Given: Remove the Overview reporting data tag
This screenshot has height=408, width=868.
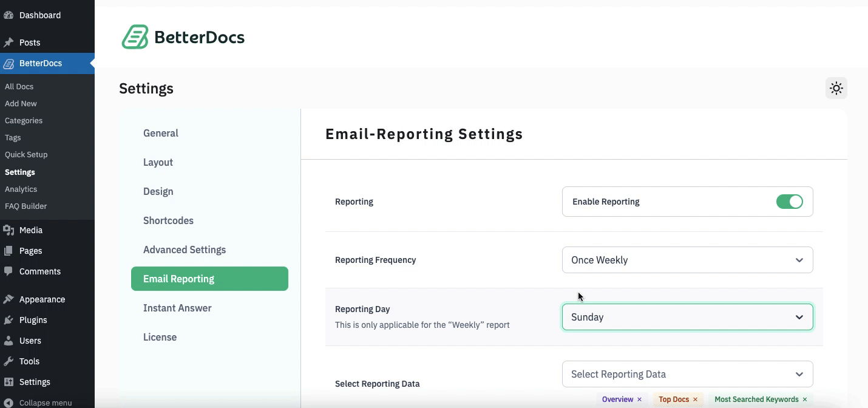Looking at the screenshot, I should 639,399.
